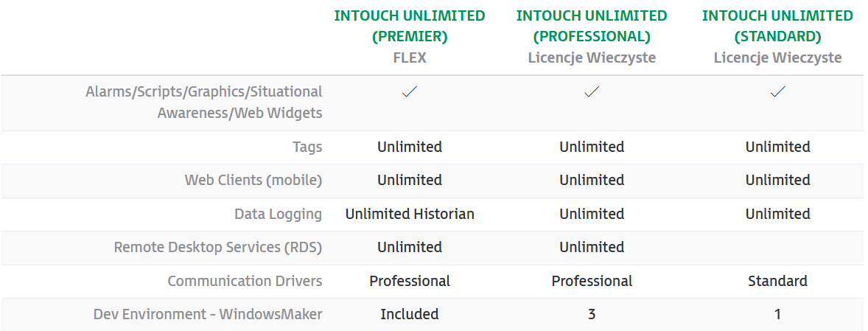Open the InTouch Unlimited (Standard) heading link
The image size is (868, 331).
point(777,26)
